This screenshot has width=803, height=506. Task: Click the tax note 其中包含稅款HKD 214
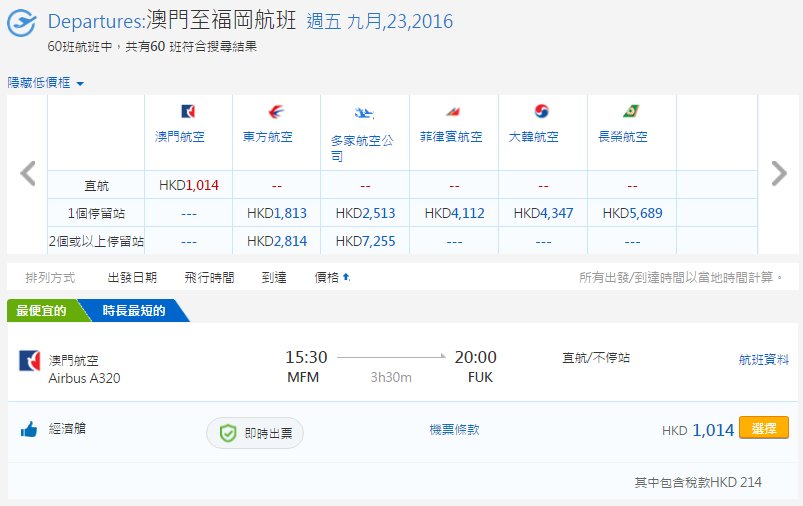698,482
